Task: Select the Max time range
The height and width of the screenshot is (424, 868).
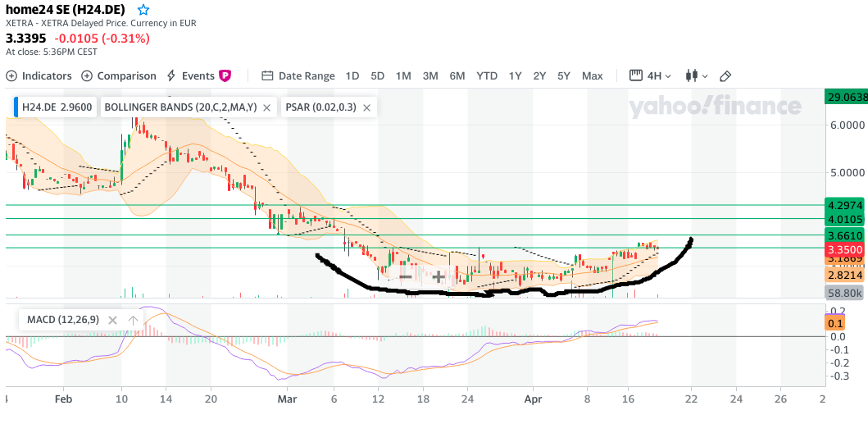Action: pyautogui.click(x=593, y=76)
